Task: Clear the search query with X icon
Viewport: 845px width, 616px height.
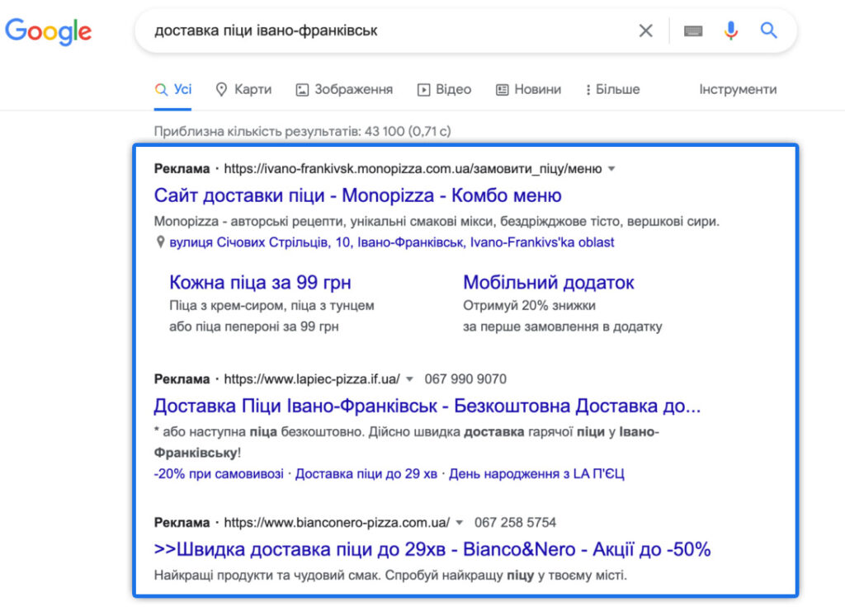Action: coord(645,31)
